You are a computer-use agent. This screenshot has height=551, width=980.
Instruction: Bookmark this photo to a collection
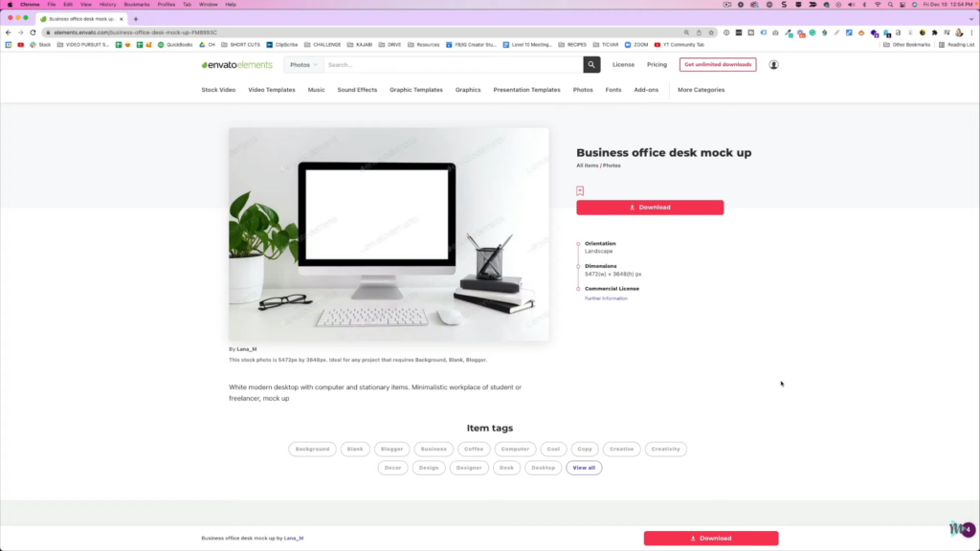[x=580, y=190]
